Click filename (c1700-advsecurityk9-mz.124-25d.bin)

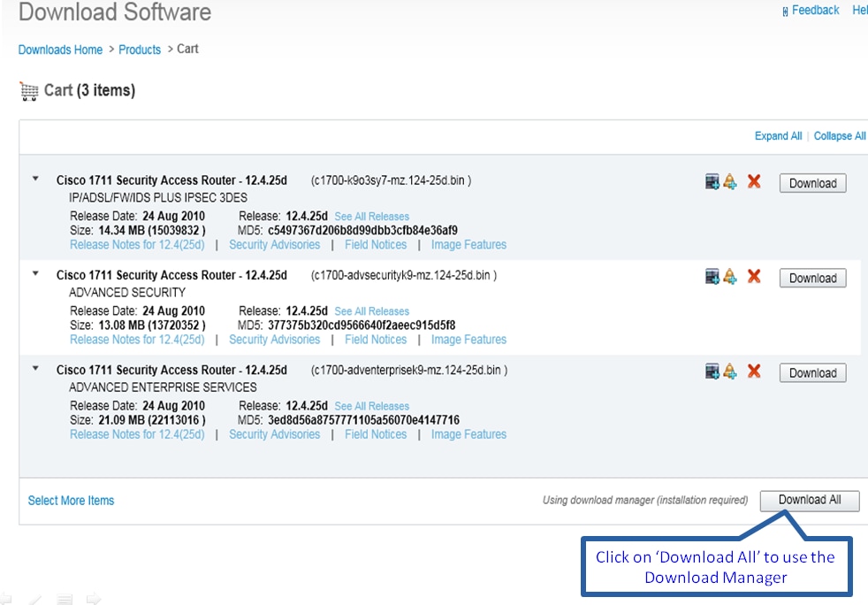coord(404,275)
